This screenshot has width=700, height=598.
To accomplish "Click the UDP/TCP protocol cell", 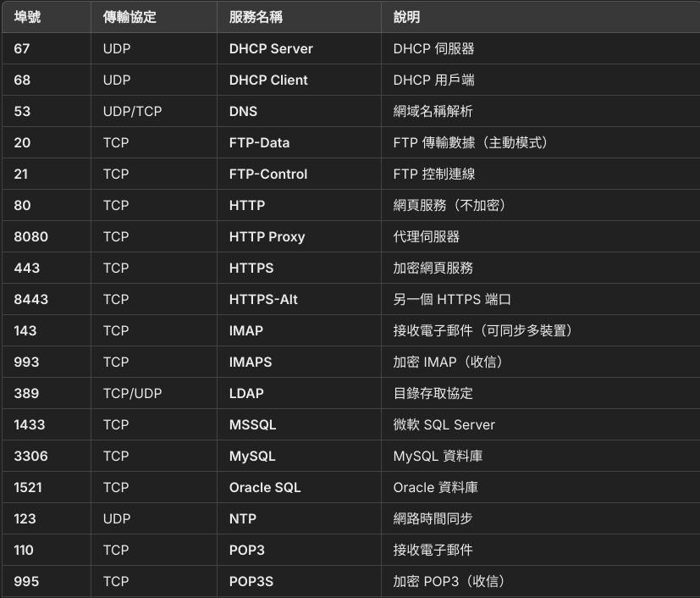I will (x=132, y=111).
